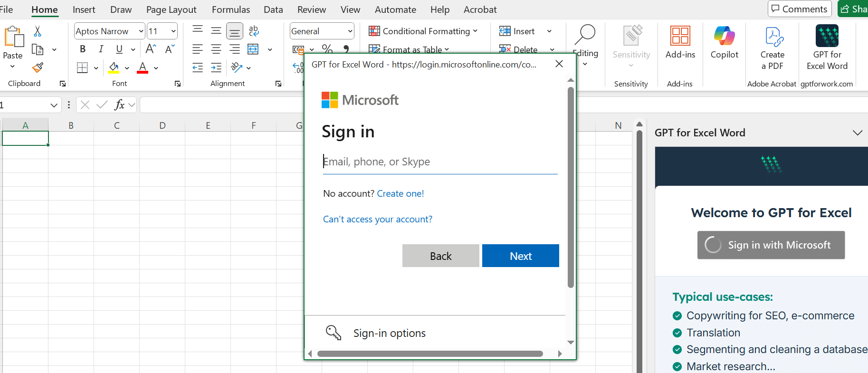Apply Middle Align to cells
Image resolution: width=868 pixels, height=373 pixels.
[216, 31]
